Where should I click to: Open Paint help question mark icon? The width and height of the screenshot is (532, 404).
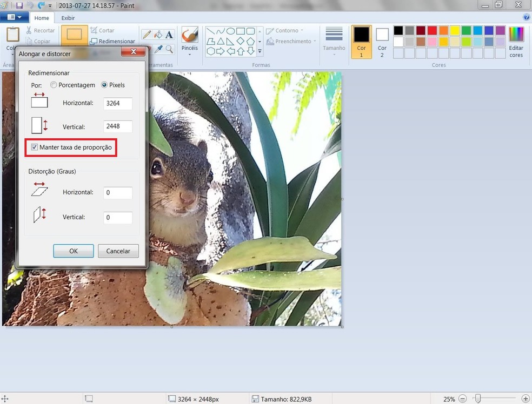pyautogui.click(x=526, y=18)
